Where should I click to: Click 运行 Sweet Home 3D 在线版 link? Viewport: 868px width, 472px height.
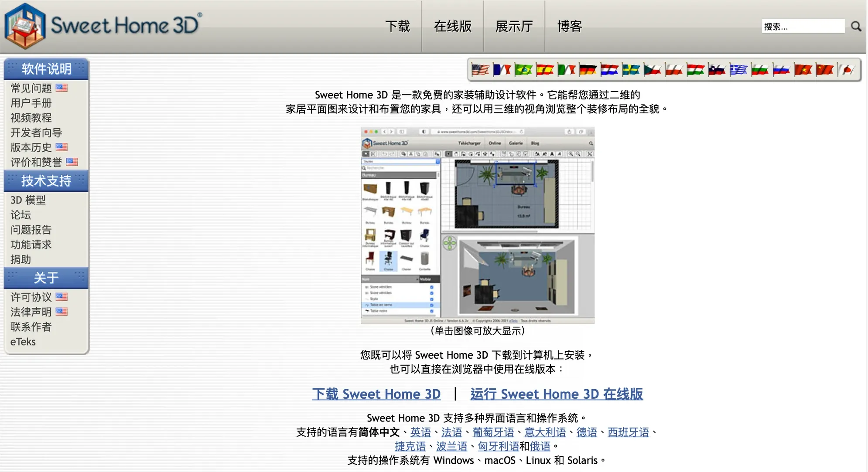click(x=557, y=394)
